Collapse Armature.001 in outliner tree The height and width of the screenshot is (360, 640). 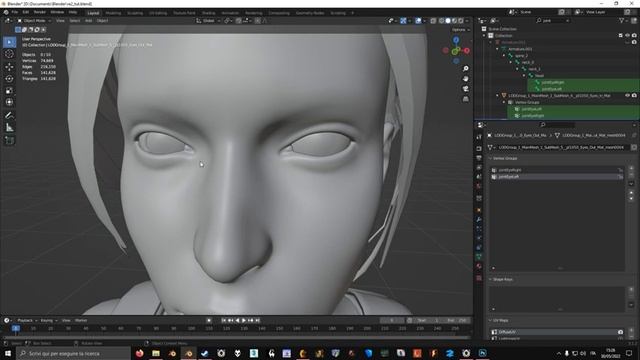(498, 49)
